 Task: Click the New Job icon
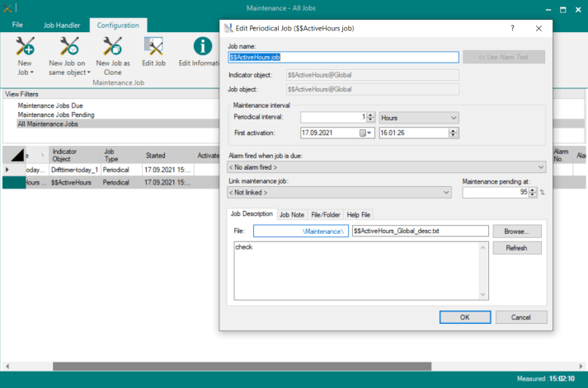(x=25, y=46)
